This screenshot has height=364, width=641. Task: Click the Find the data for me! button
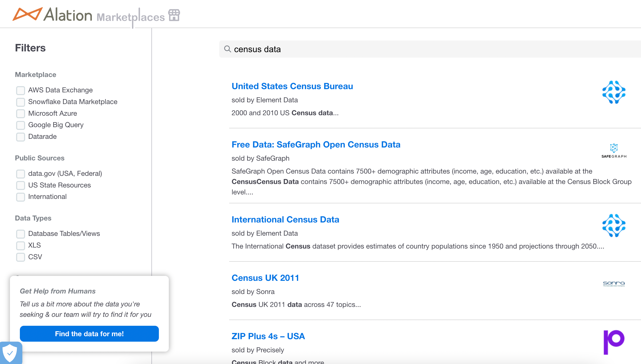89,333
